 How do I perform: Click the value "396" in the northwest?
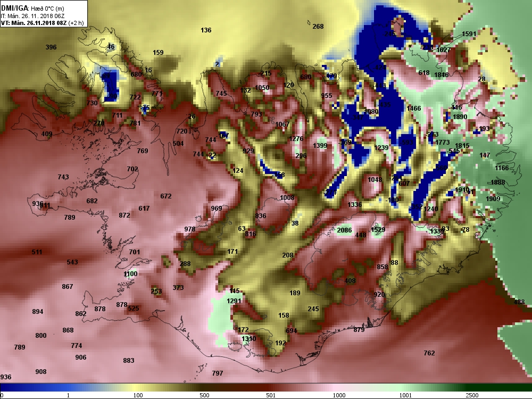51,47
